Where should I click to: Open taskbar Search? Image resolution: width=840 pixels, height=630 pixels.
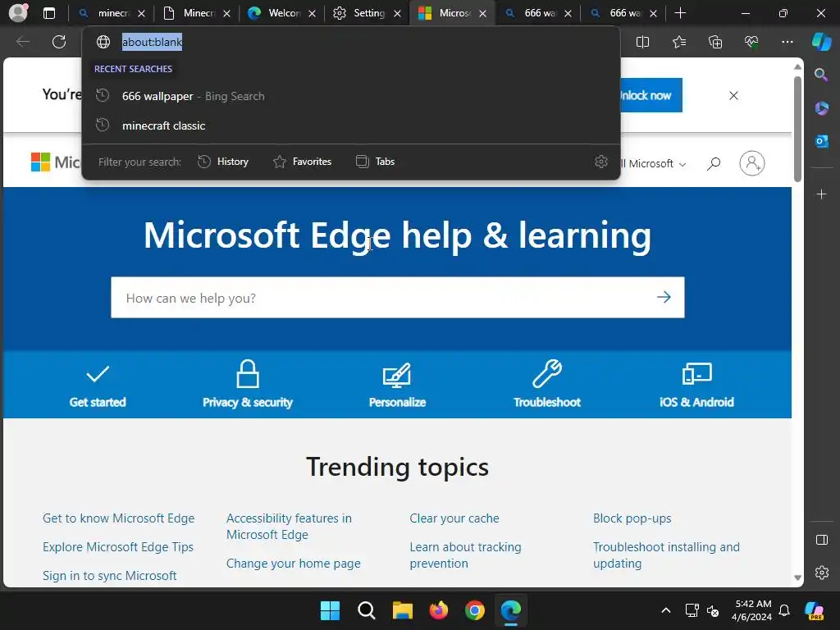pos(367,610)
